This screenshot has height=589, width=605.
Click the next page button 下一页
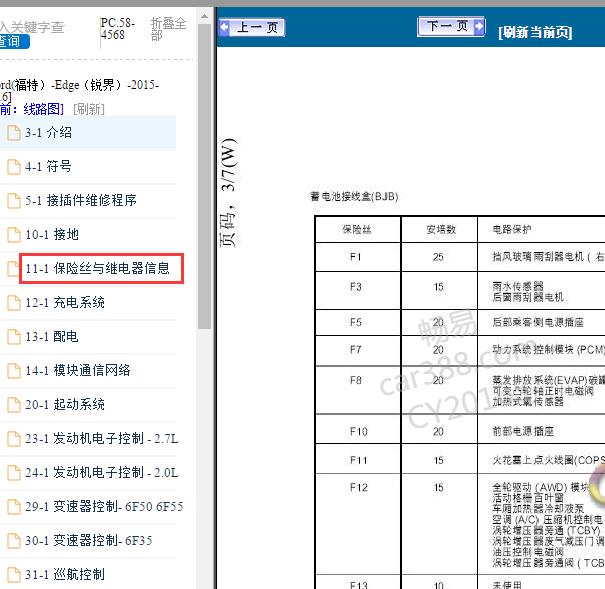[451, 27]
